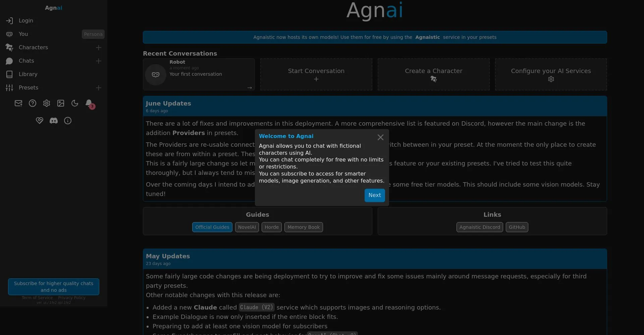Open the NovelAI guide link
This screenshot has width=644, height=335.
(247, 227)
